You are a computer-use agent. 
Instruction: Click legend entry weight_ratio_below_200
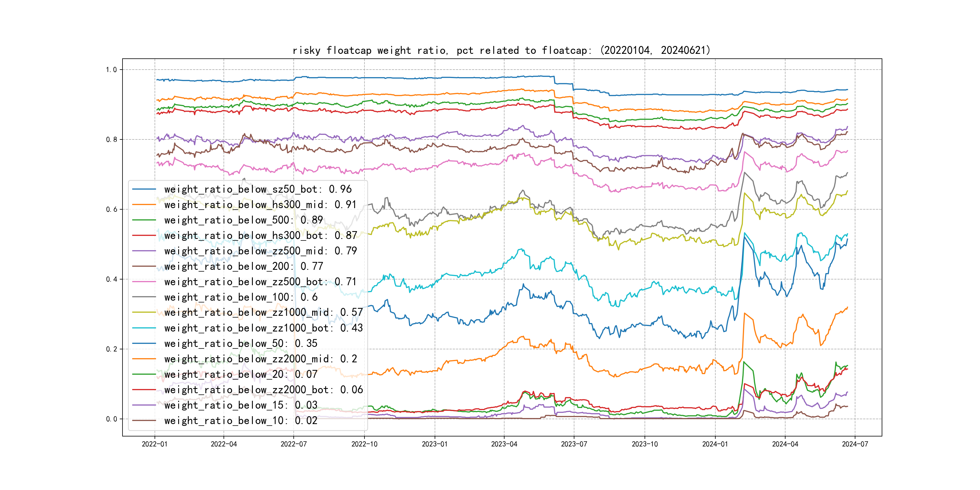tap(243, 266)
